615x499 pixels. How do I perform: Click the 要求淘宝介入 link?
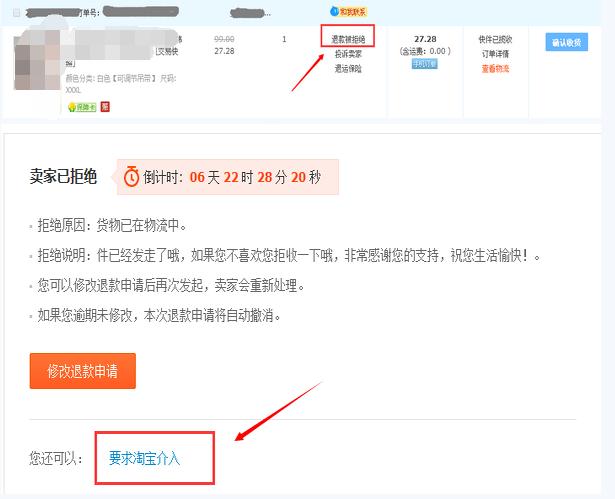(x=144, y=458)
